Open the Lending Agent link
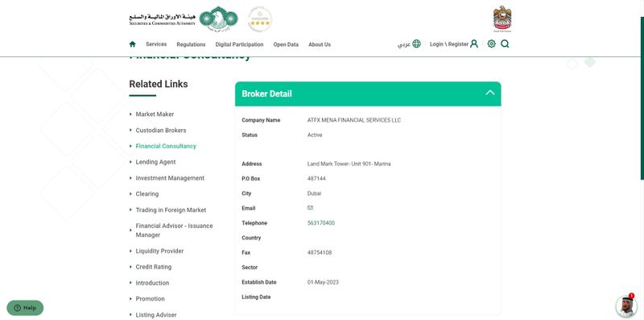The height and width of the screenshot is (320, 644). 155,162
